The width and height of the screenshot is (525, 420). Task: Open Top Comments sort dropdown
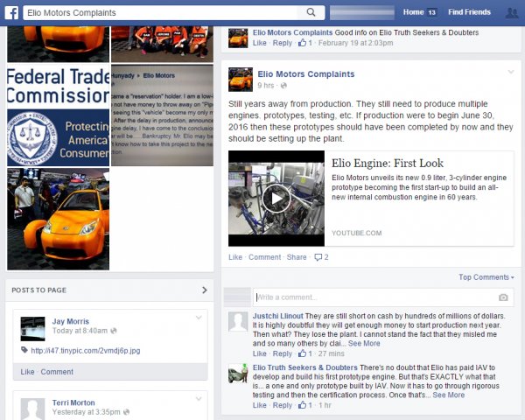(x=486, y=277)
